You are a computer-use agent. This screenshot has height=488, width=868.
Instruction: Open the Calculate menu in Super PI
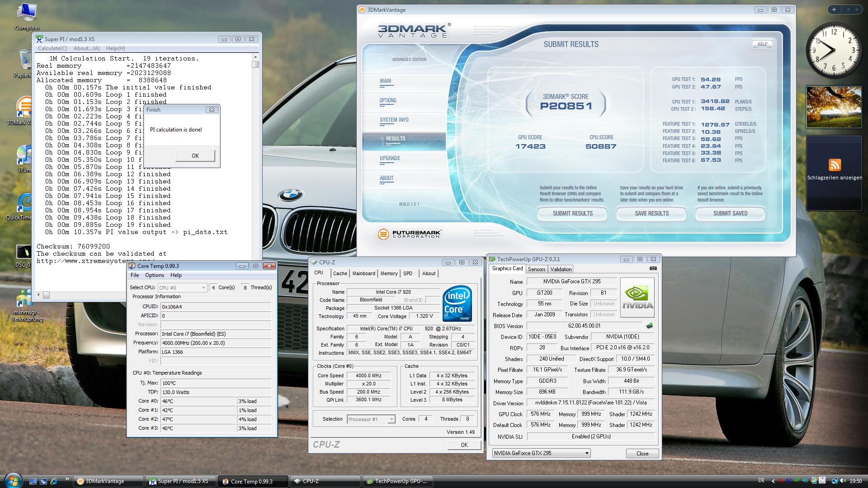pos(52,48)
